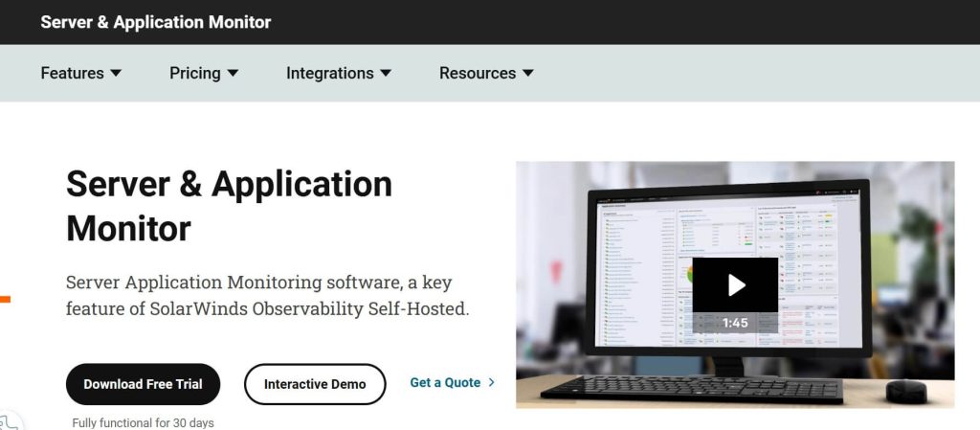Click the 'Fully functional for 30 days' text
The width and height of the screenshot is (980, 430).
click(144, 423)
